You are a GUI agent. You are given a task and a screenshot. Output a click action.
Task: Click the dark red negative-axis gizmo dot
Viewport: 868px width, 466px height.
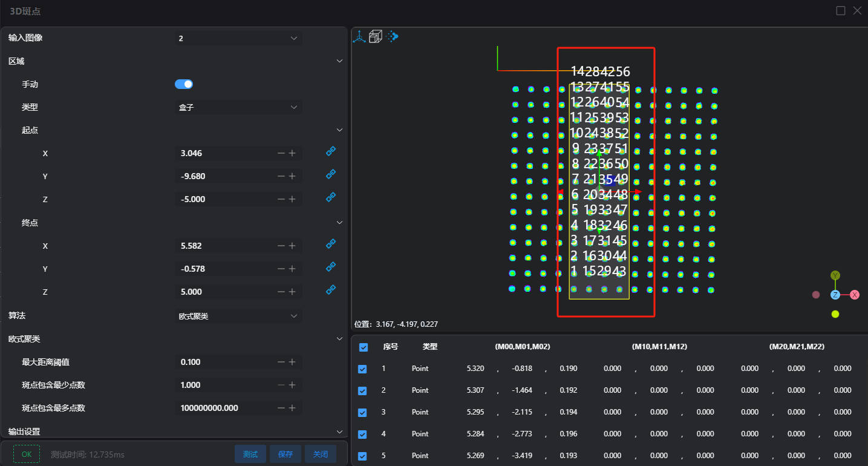click(x=816, y=295)
